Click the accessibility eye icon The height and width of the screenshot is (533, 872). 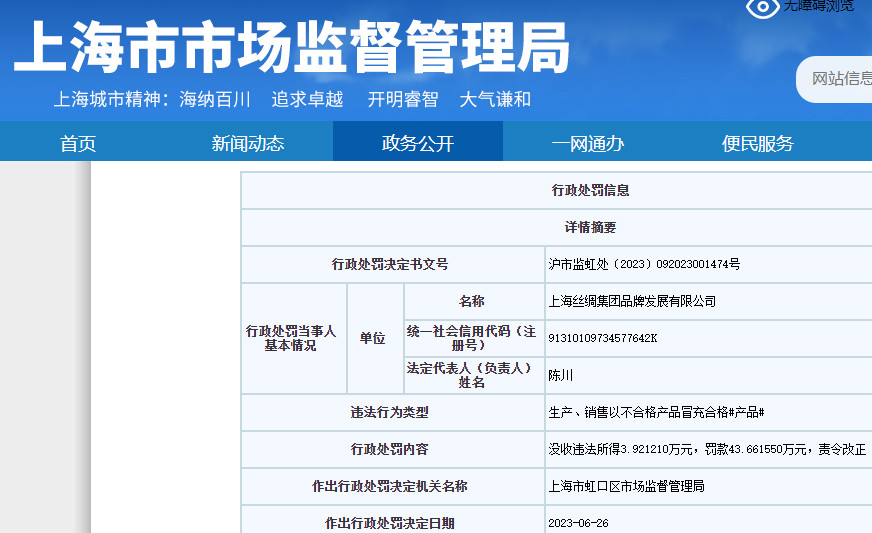762,7
